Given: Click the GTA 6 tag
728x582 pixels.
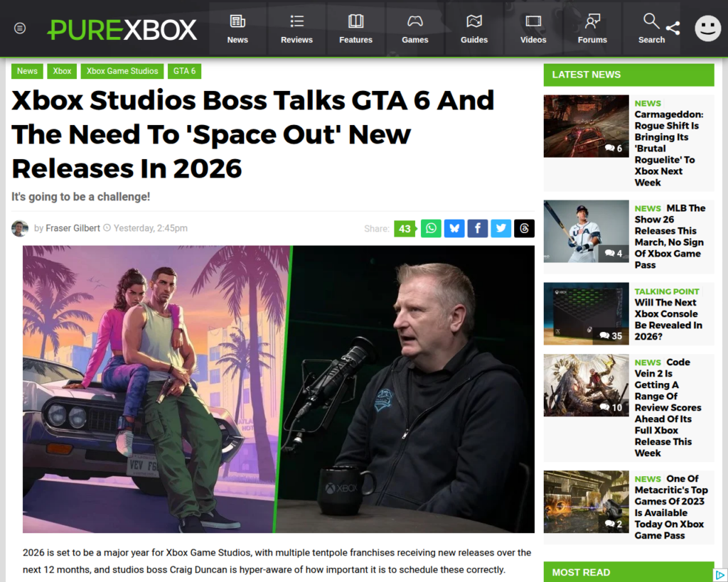Looking at the screenshot, I should pyautogui.click(x=185, y=71).
